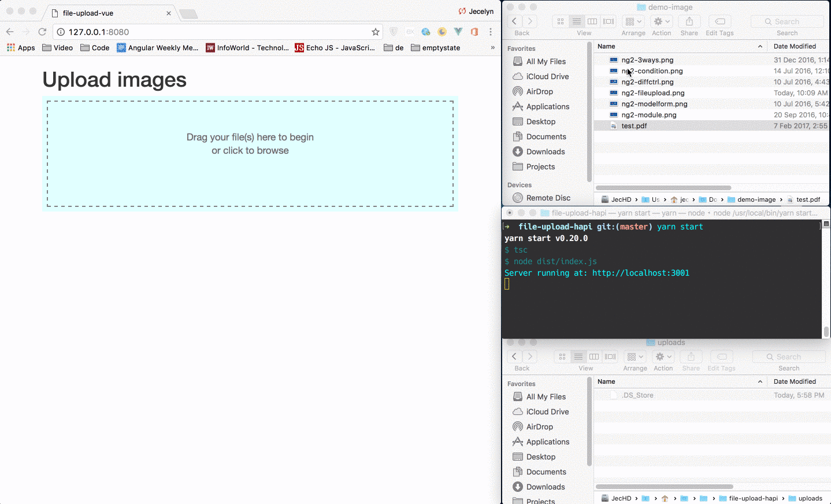The width and height of the screenshot is (831, 504).
Task: Select ng2-3ways.png in demo-image
Action: (647, 60)
